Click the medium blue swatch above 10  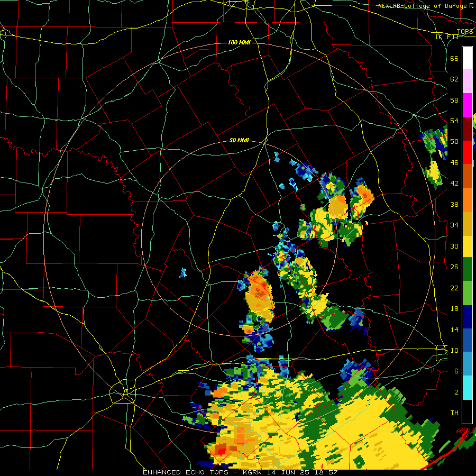(x=467, y=340)
